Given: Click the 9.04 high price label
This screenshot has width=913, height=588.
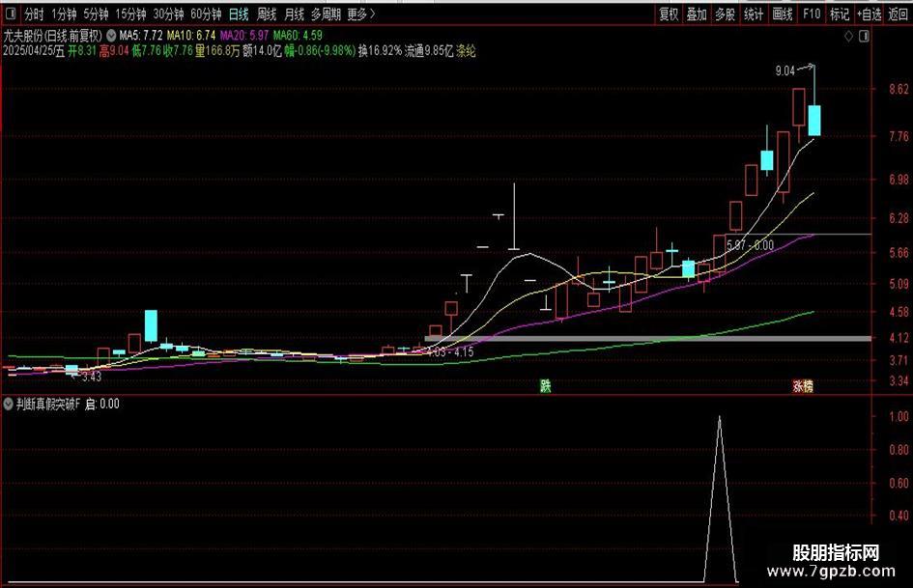Looking at the screenshot, I should pos(785,71).
